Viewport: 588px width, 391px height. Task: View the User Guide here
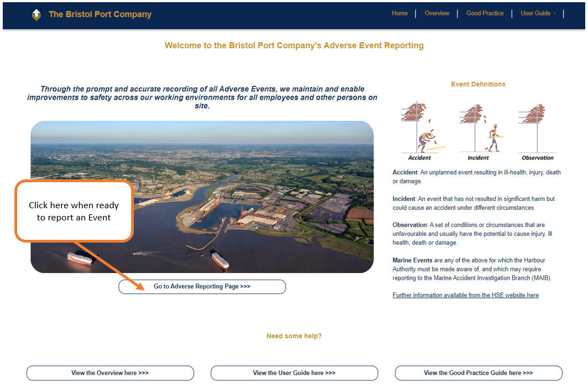pyautogui.click(x=294, y=373)
